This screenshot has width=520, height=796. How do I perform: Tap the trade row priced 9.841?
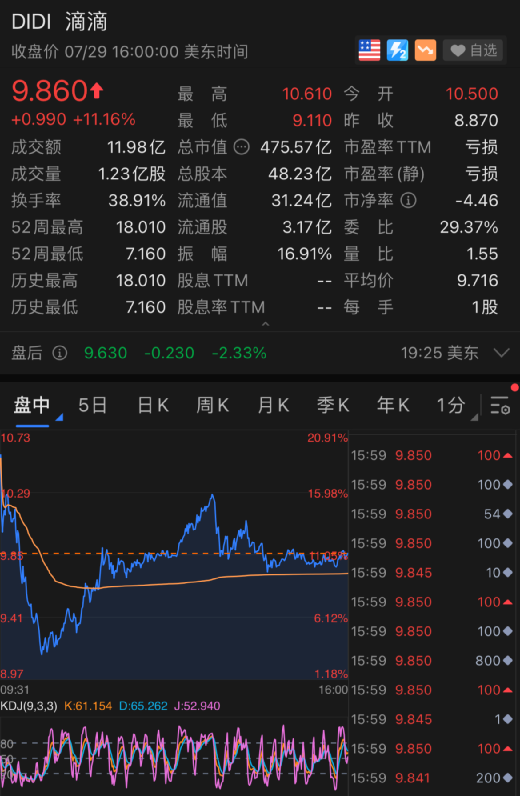(x=432, y=778)
